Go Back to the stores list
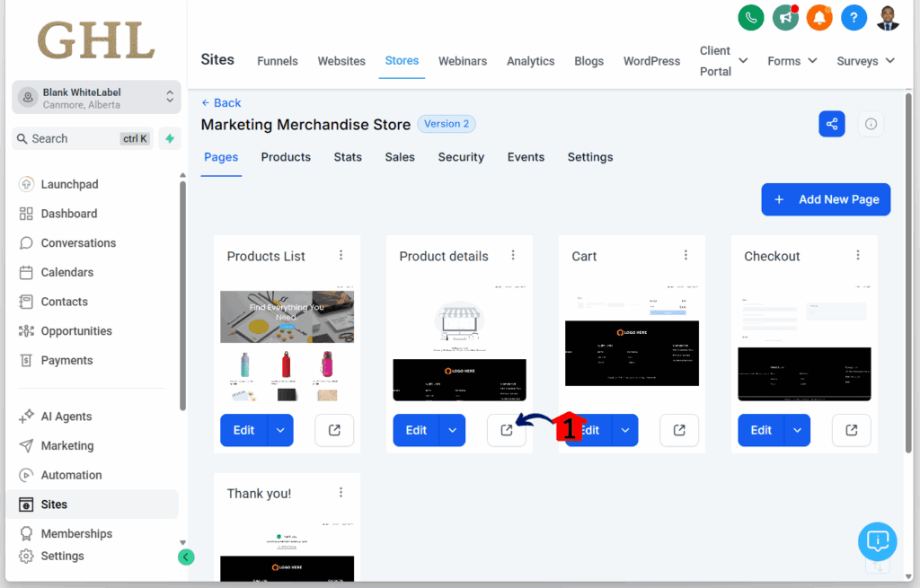The image size is (920, 588). (x=221, y=102)
